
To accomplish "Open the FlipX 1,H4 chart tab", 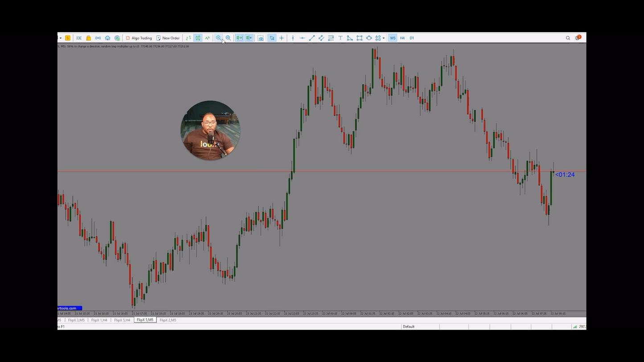I will [x=99, y=320].
